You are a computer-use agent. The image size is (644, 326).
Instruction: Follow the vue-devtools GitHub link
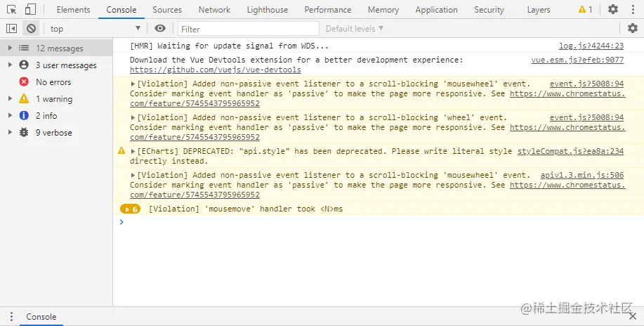(x=215, y=70)
